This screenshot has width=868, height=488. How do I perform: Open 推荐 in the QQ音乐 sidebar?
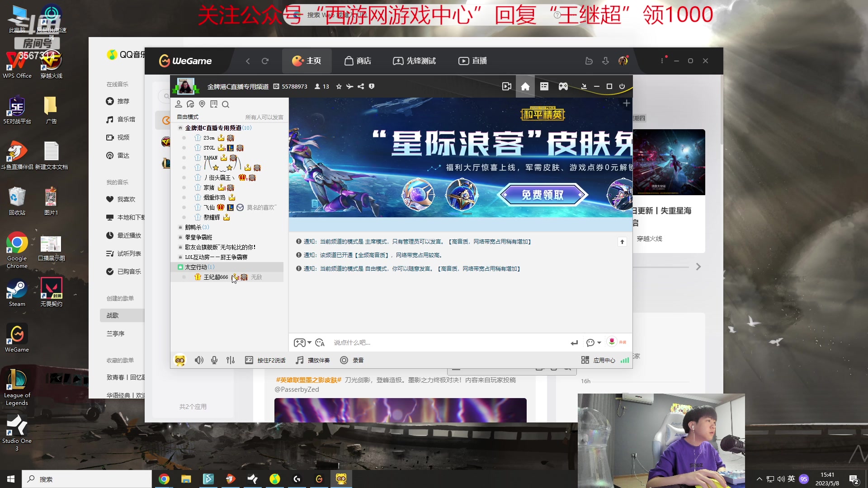118,101
